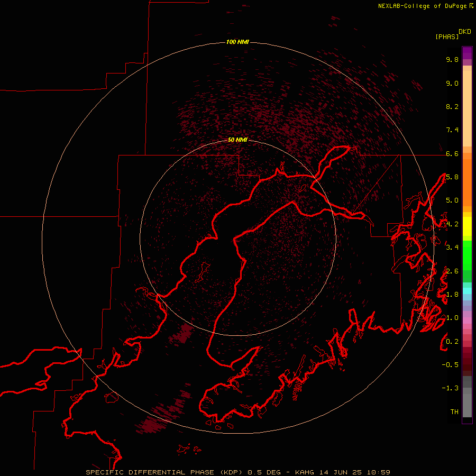
Task: Pick the light peach color bar segment
Action: (467, 108)
